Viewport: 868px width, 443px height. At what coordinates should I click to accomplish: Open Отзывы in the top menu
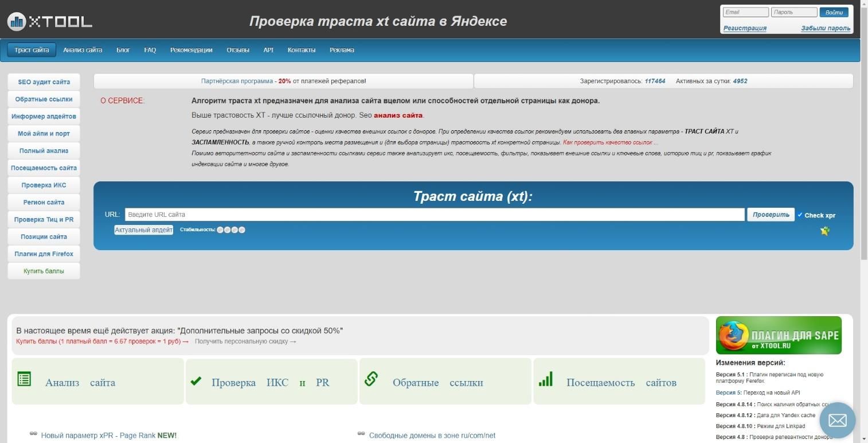238,50
